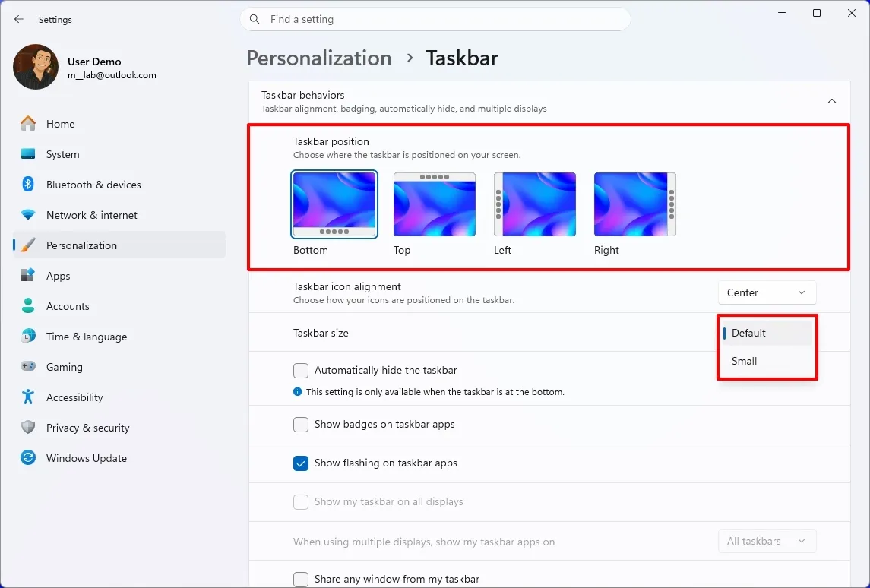Viewport: 870px width, 588px height.
Task: Click the Settings window title text
Action: pyautogui.click(x=55, y=20)
